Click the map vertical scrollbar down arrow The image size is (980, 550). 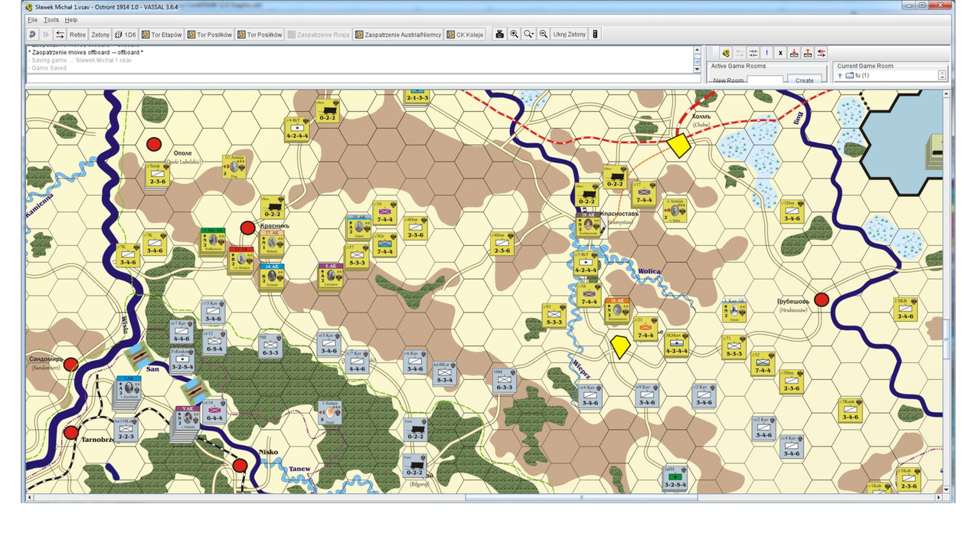pos(947,489)
